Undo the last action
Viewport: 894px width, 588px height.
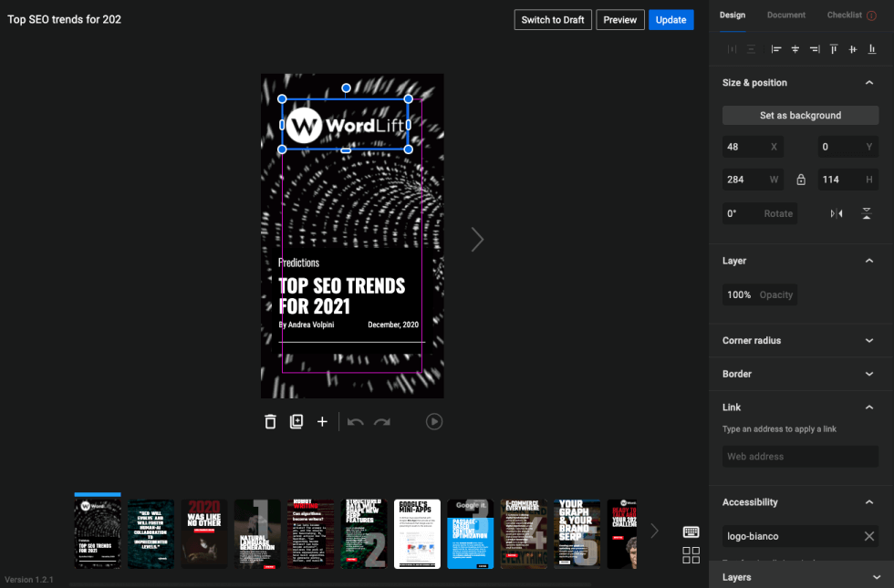point(355,421)
